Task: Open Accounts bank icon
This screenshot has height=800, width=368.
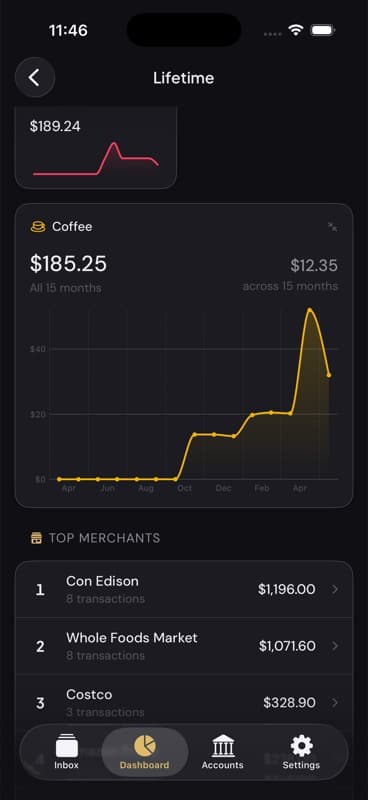Action: click(x=223, y=752)
